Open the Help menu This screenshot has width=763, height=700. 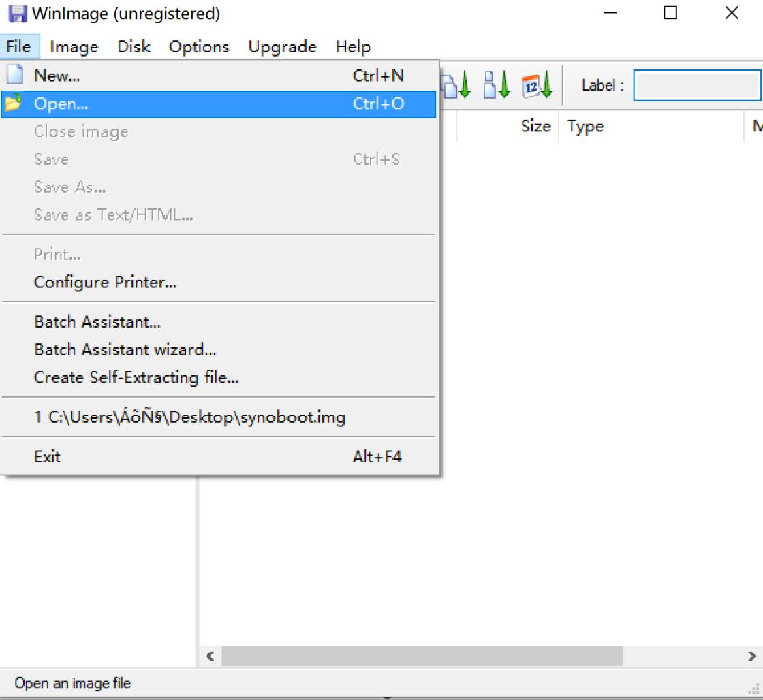click(x=354, y=47)
